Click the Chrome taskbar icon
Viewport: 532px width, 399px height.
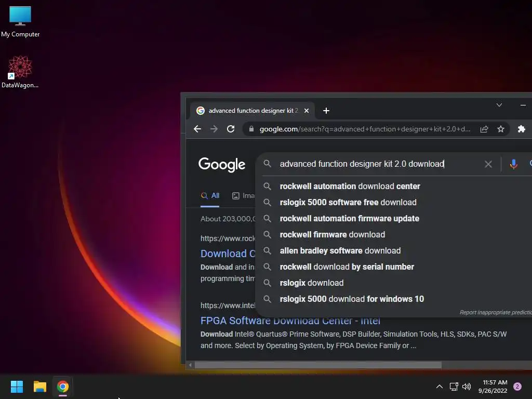click(x=63, y=387)
